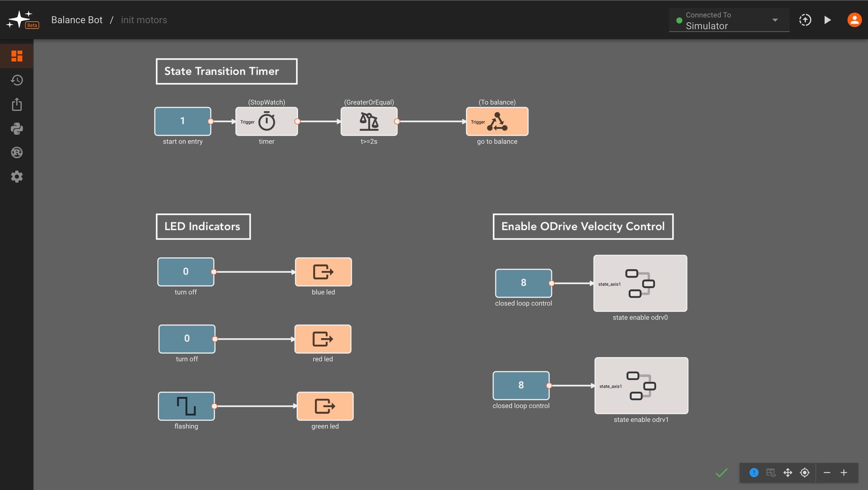This screenshot has height=490, width=868.
Task: Expand the Connected To Simulator dropdown
Action: point(775,20)
